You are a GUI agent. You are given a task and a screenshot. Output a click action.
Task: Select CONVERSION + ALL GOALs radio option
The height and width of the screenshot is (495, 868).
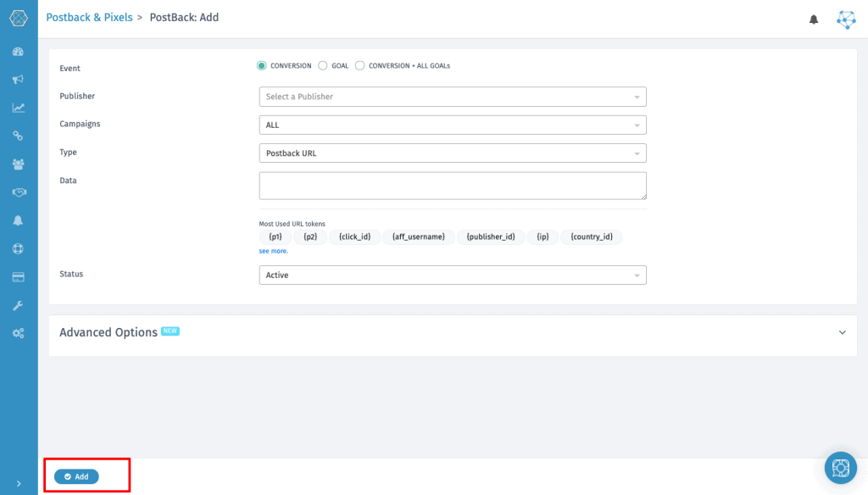point(359,65)
